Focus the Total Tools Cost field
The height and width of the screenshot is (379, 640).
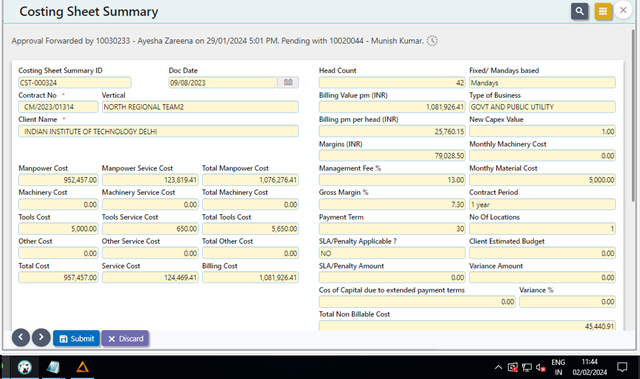click(250, 228)
